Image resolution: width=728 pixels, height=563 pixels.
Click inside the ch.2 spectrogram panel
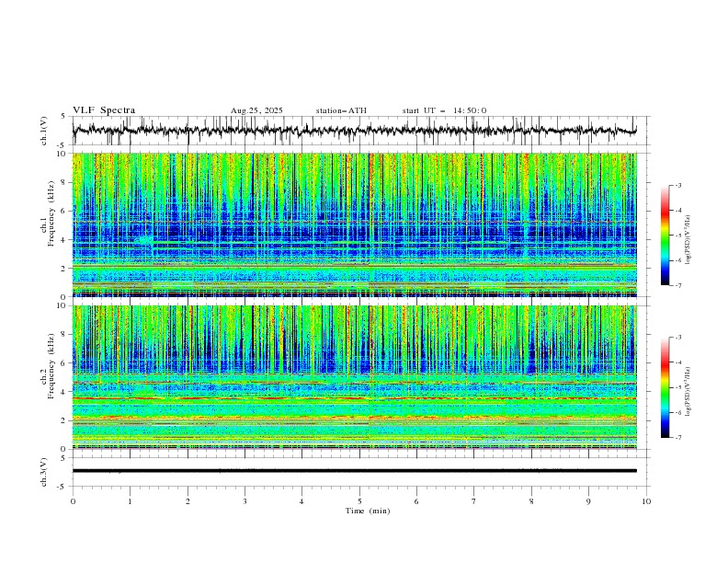[x=354, y=377]
